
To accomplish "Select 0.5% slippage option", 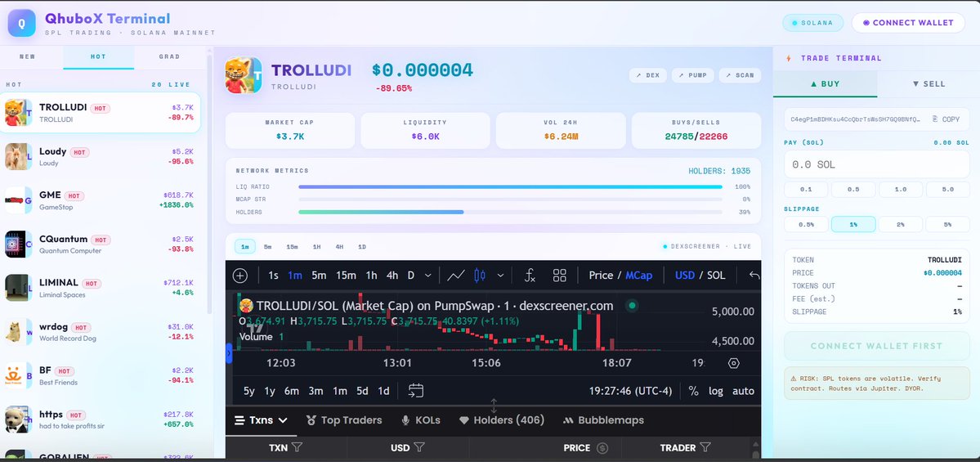I will (806, 224).
